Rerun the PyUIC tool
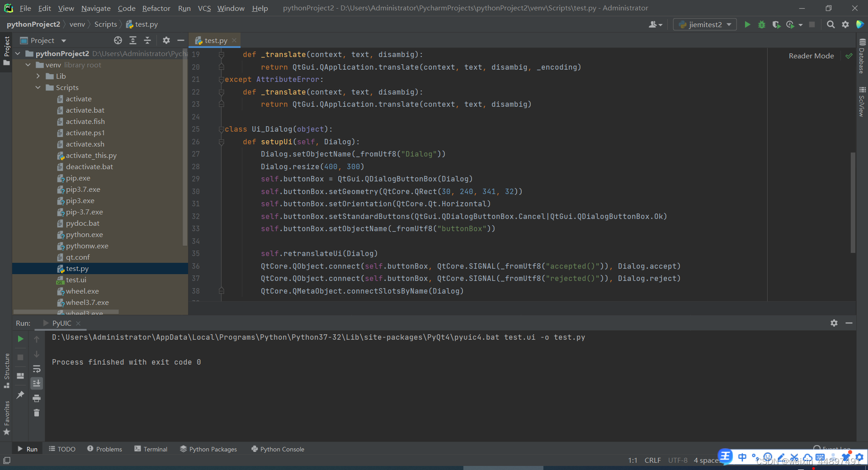The height and width of the screenshot is (470, 868). click(20, 338)
